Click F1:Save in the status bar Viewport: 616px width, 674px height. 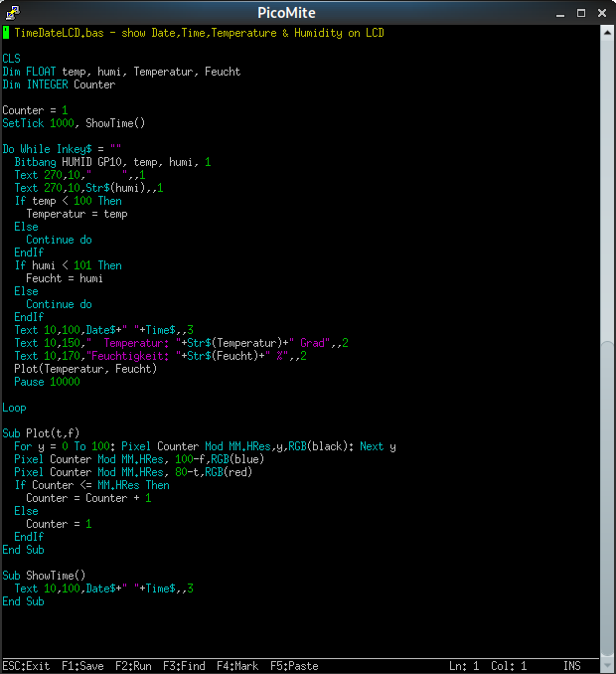tap(82, 666)
